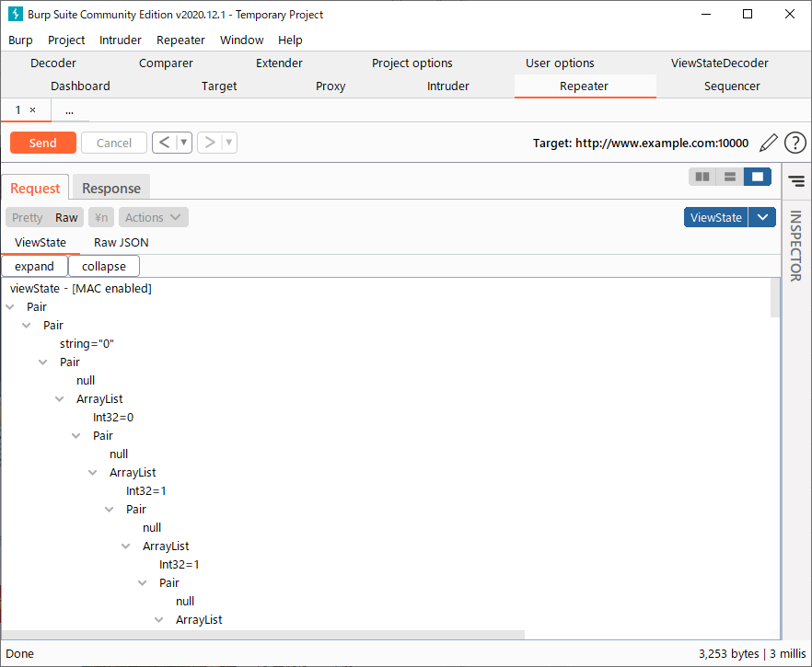Open the Raw JSON sub-tab
Screen dimensions: 812x667
click(x=122, y=242)
